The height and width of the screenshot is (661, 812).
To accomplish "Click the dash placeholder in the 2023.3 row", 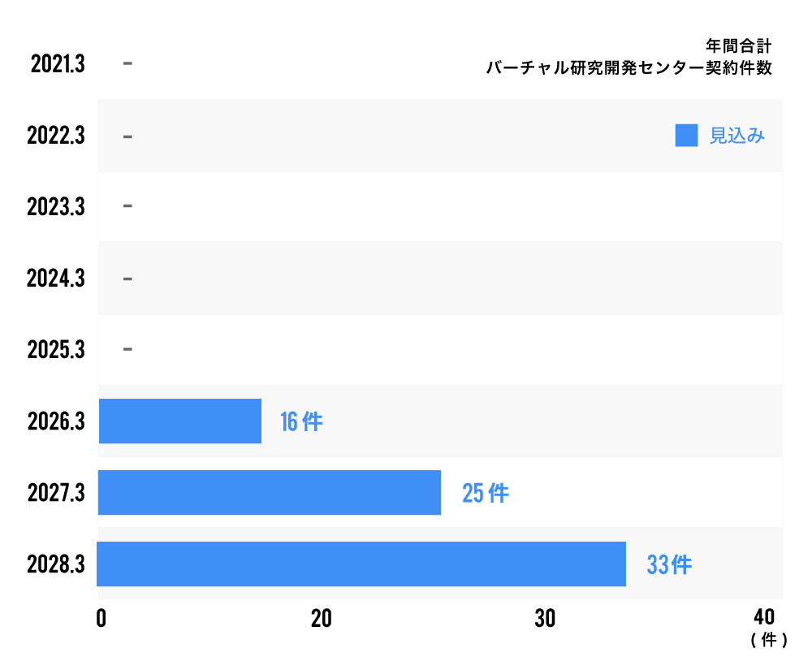I will coord(127,206).
